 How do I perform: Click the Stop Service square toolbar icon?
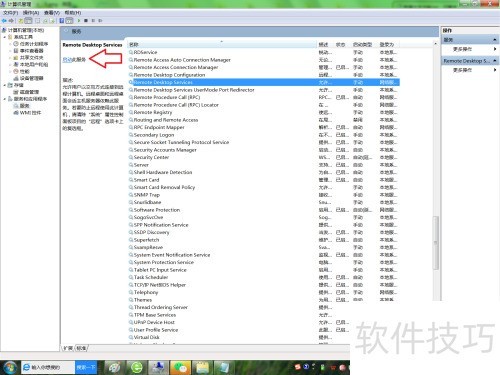pyautogui.click(x=86, y=21)
